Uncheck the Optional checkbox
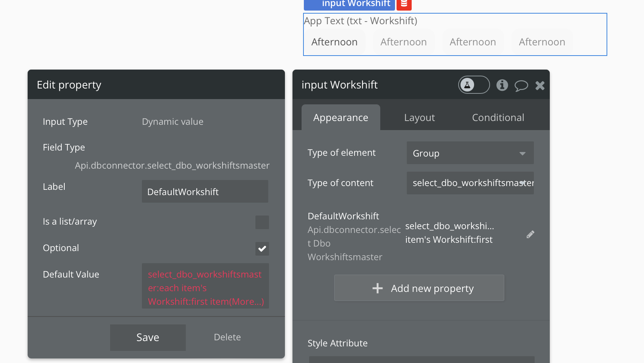 coord(262,249)
